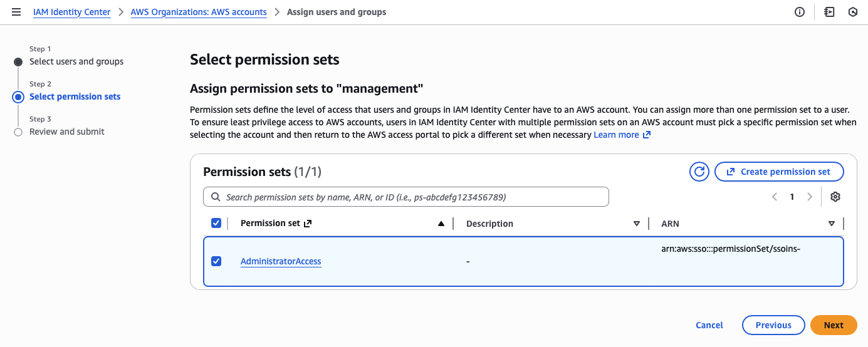Open the hamburger navigation menu
The height and width of the screenshot is (347, 868).
pos(16,12)
